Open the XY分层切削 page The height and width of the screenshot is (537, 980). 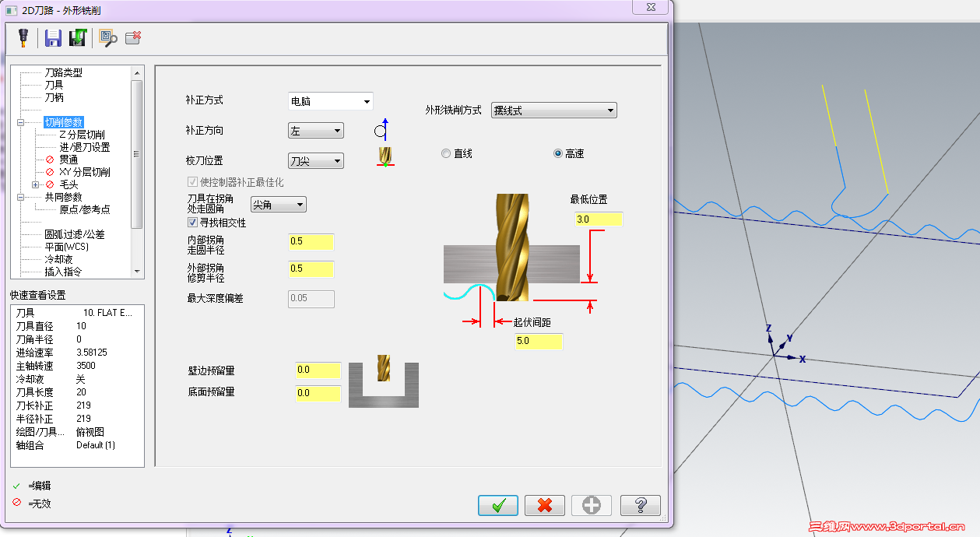85,172
